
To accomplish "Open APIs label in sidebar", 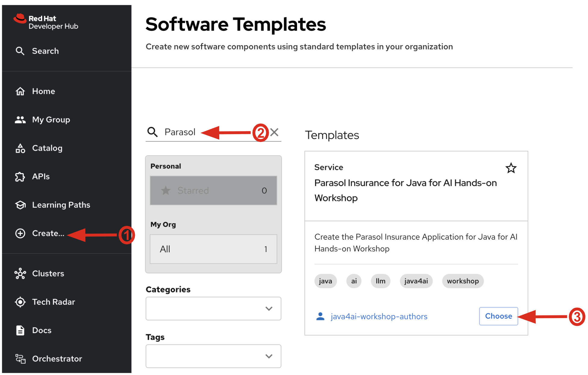I will [x=41, y=176].
